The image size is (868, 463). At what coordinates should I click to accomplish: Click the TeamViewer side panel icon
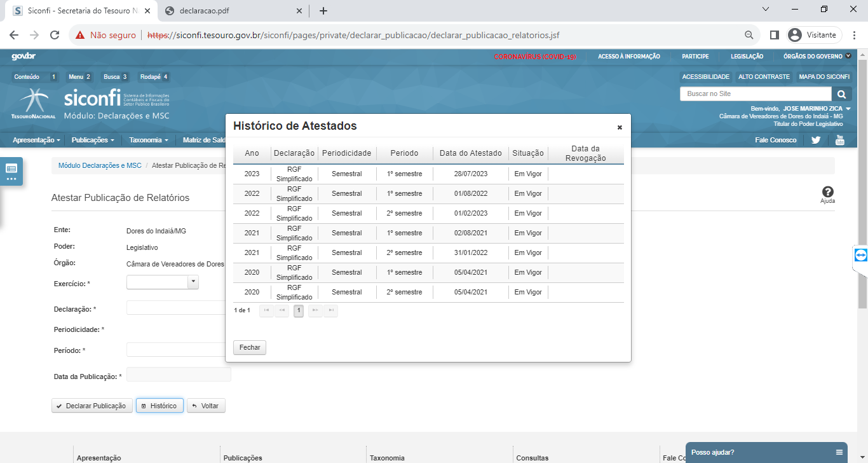coord(860,255)
